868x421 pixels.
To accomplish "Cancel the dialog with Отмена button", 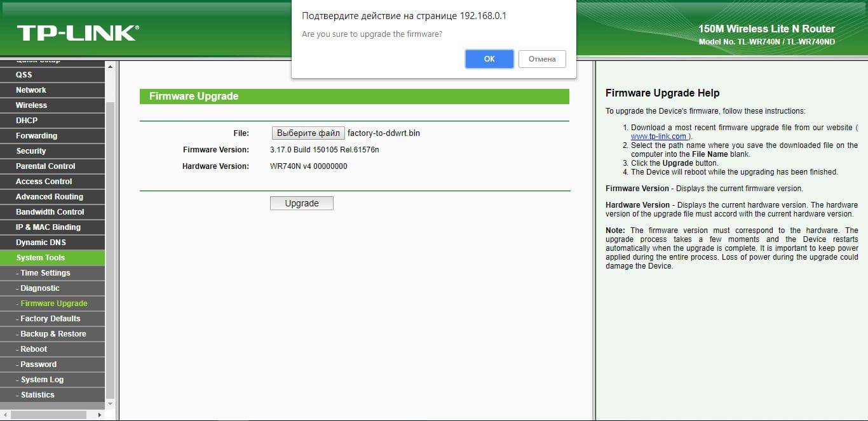I will 542,58.
